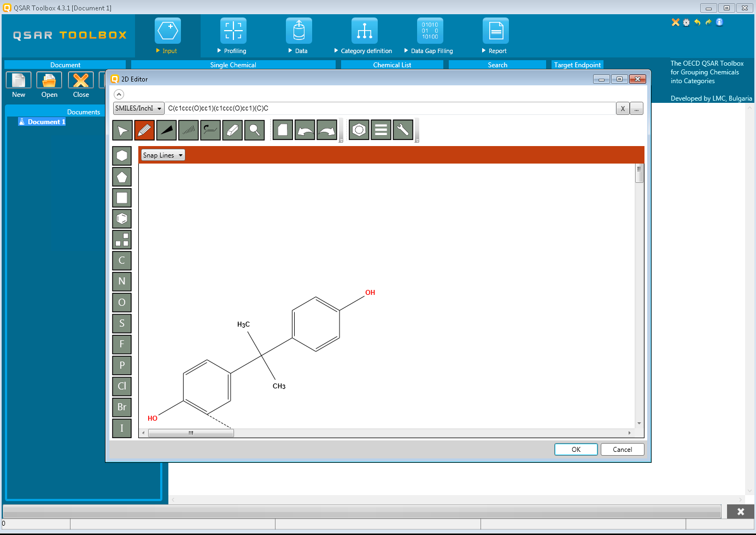This screenshot has height=535, width=756.
Task: Click the upper-right OH group on the molecule
Action: point(370,293)
